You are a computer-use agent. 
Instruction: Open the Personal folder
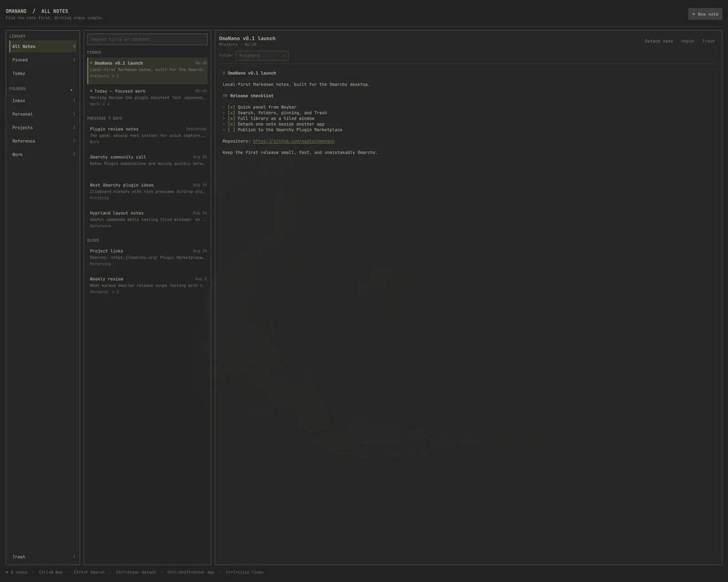click(42, 114)
